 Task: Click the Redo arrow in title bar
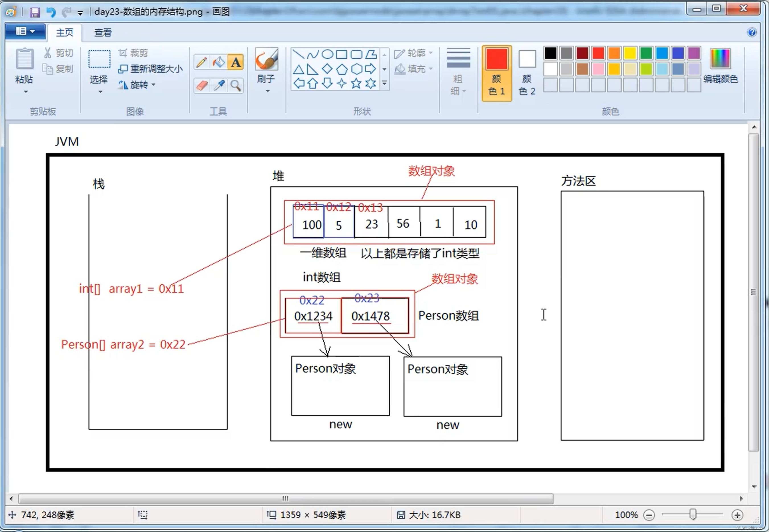[x=66, y=12]
